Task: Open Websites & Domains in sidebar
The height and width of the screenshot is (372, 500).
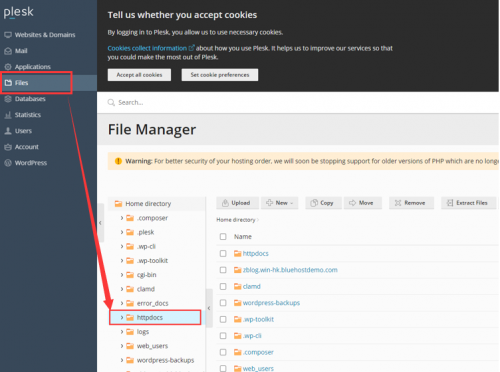Action: click(45, 35)
